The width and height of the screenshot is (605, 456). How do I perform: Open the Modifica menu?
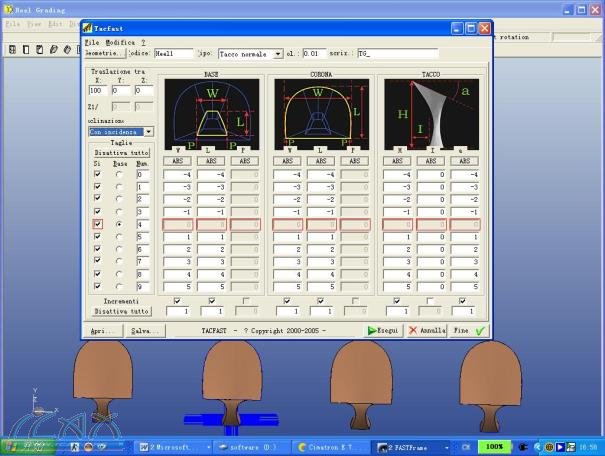tap(120, 43)
